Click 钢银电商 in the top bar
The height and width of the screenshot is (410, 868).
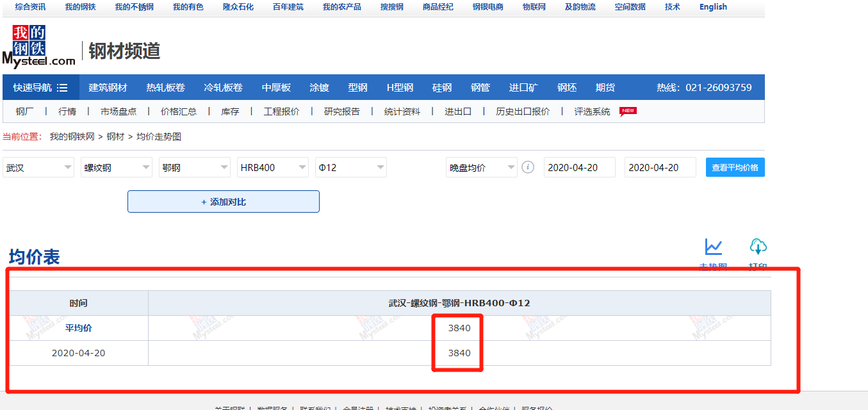(488, 7)
